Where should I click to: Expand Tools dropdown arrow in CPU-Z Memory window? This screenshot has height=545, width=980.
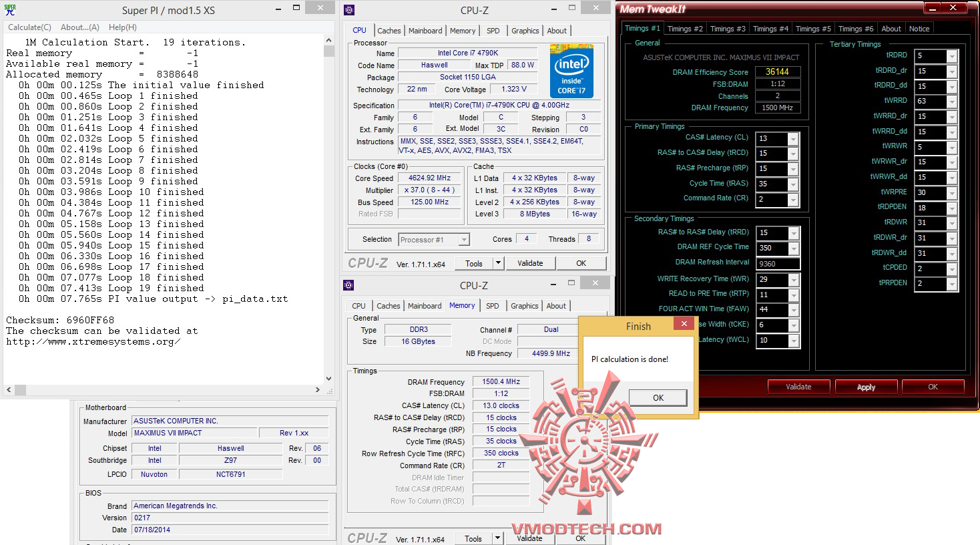coord(497,538)
